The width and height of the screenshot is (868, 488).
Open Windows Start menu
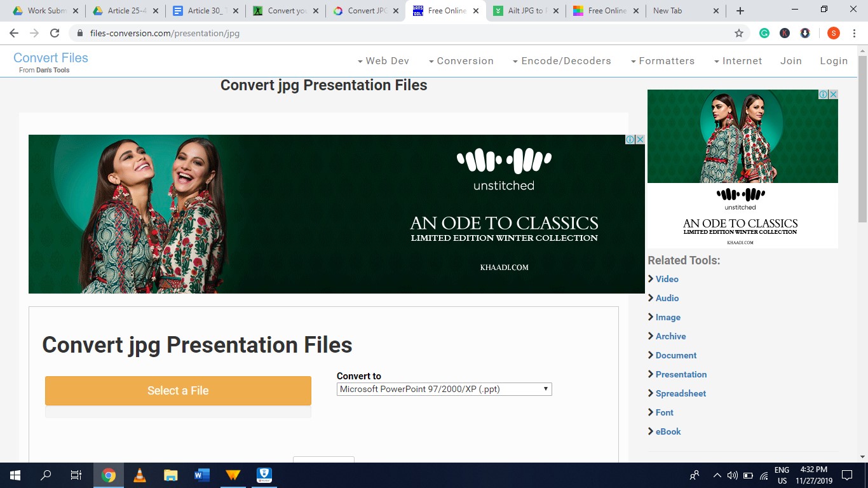pos(15,475)
